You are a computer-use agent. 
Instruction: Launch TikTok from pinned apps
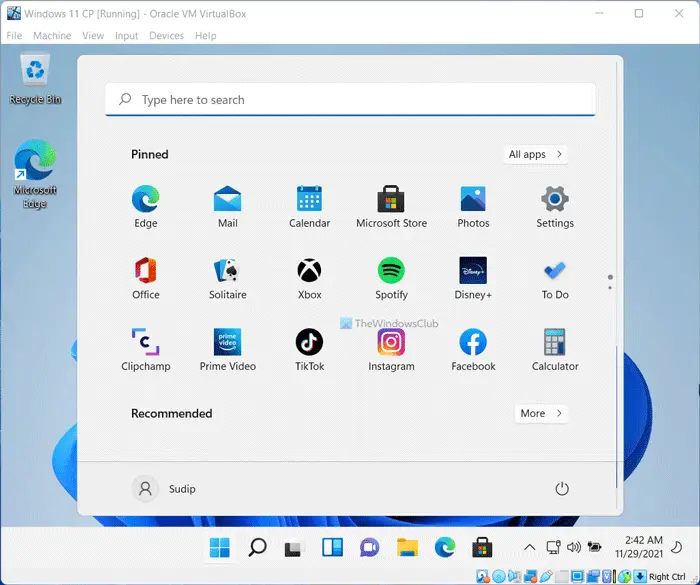pos(309,349)
